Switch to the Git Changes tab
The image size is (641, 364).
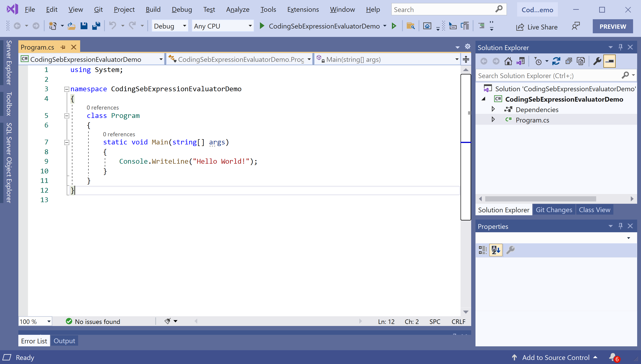coord(554,210)
